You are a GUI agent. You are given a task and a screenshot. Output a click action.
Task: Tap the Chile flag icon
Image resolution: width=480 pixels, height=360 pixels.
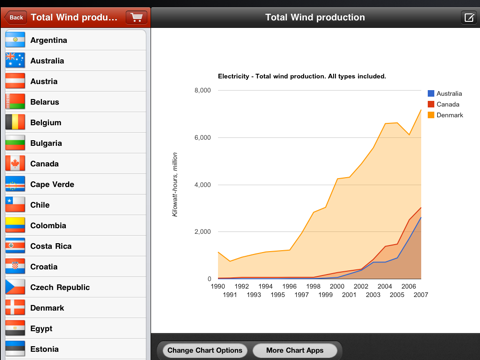(x=15, y=205)
